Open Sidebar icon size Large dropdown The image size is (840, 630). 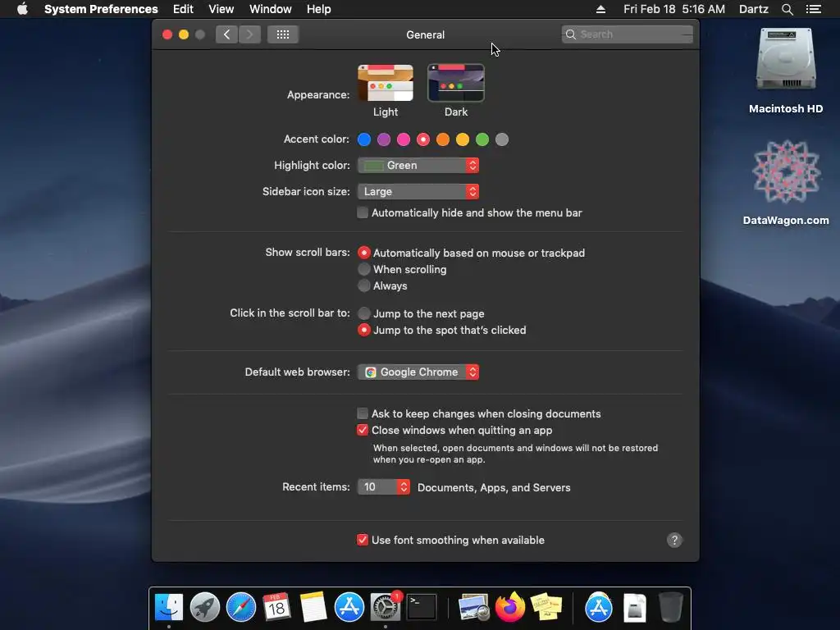pos(418,192)
